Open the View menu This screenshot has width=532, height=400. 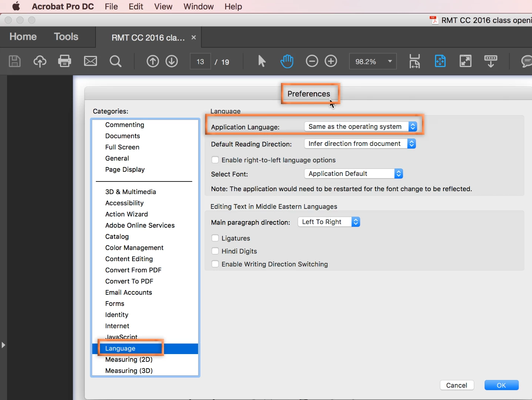point(163,6)
